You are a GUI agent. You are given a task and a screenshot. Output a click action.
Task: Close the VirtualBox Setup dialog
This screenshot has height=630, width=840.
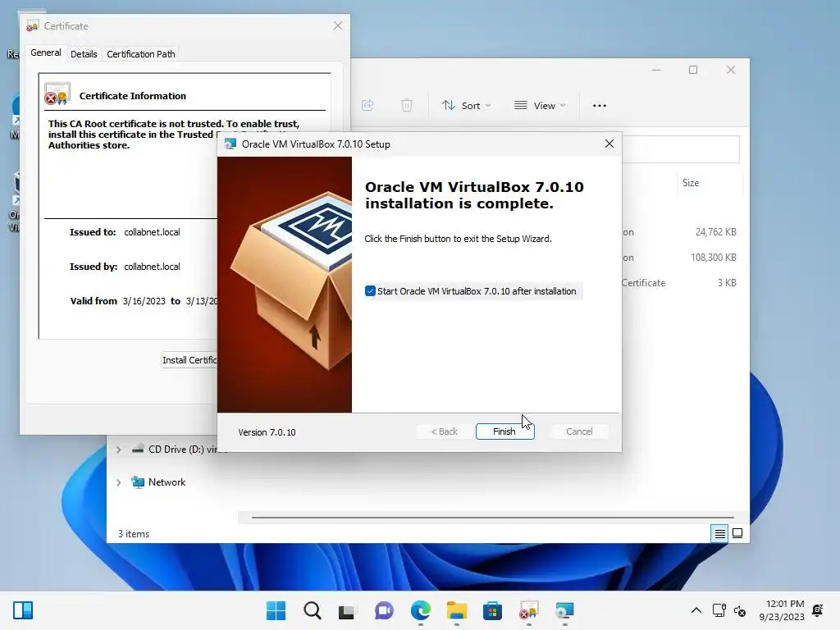(x=609, y=144)
